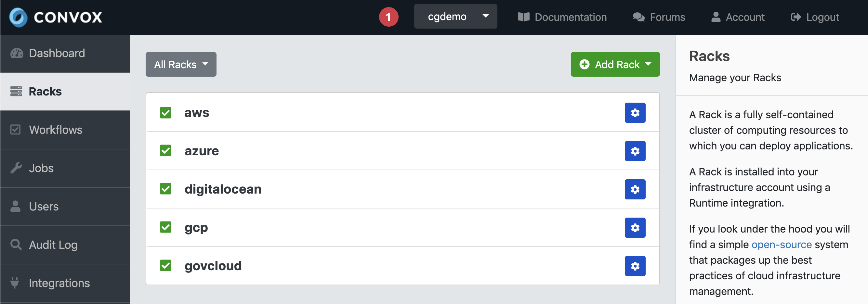Open settings gear for govcloud rack
Viewport: 868px width, 304px height.
[635, 266]
